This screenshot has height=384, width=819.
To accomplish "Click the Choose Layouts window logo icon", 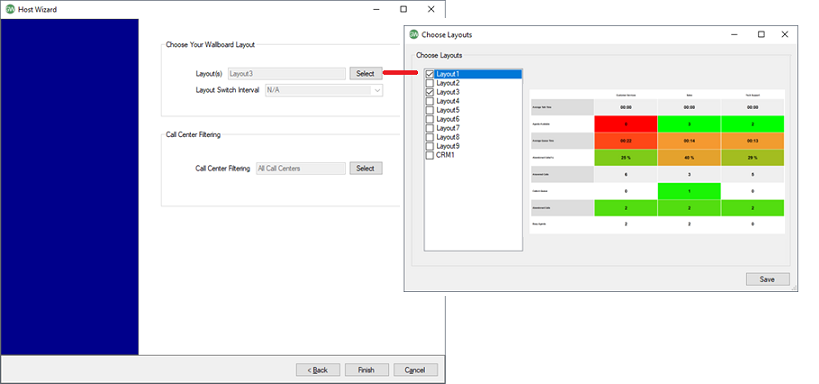I will click(414, 34).
